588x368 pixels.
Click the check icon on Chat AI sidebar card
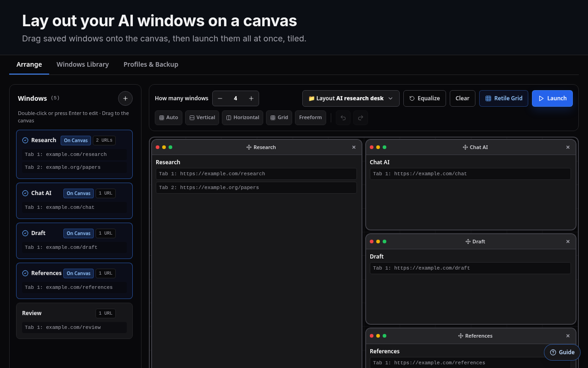click(x=25, y=193)
